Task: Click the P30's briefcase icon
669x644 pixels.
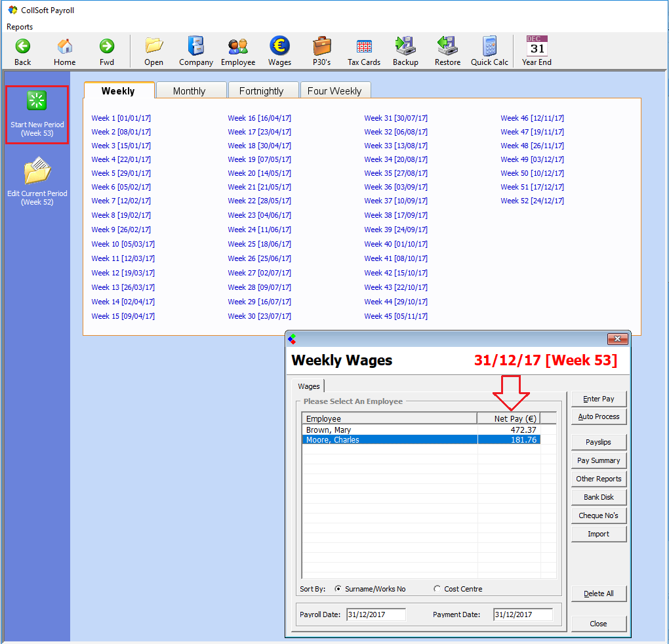Action: coord(321,50)
